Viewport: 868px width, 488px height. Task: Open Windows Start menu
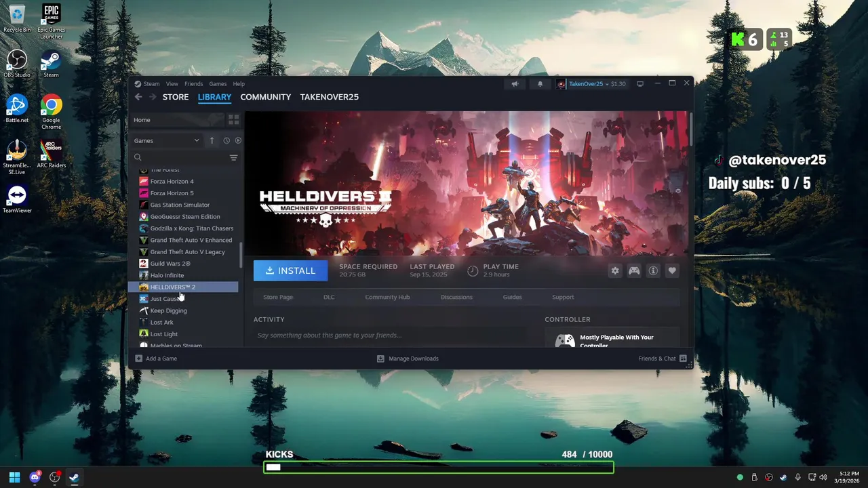tap(15, 477)
